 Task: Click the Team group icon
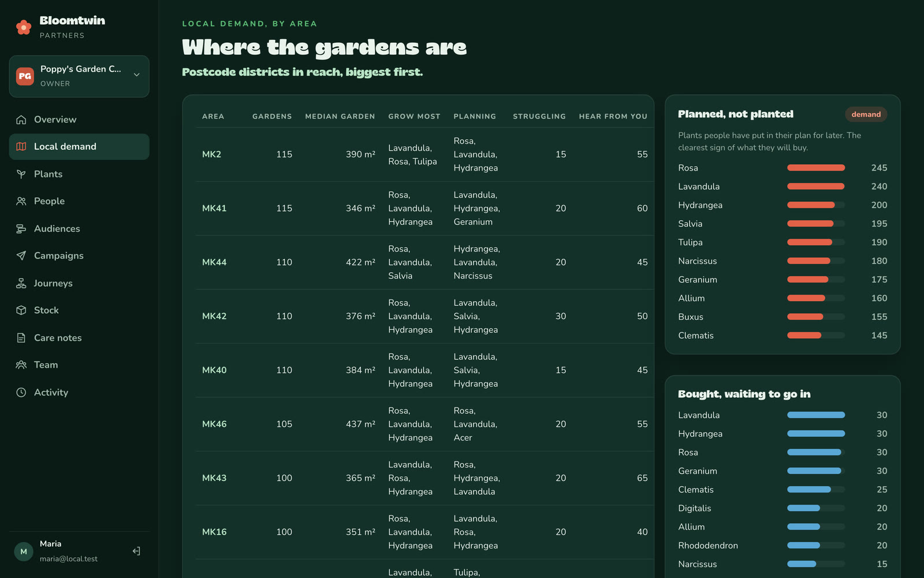(x=21, y=365)
